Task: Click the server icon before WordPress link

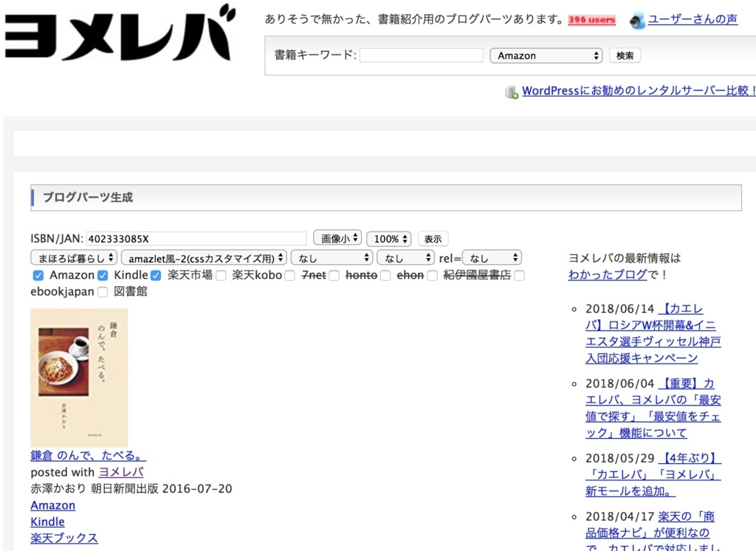Action: [512, 92]
